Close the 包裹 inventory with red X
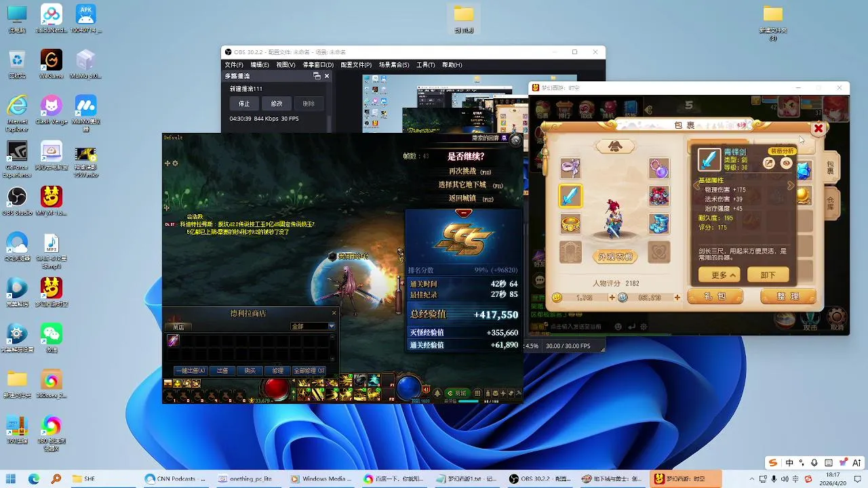The image size is (868, 488). pos(818,128)
